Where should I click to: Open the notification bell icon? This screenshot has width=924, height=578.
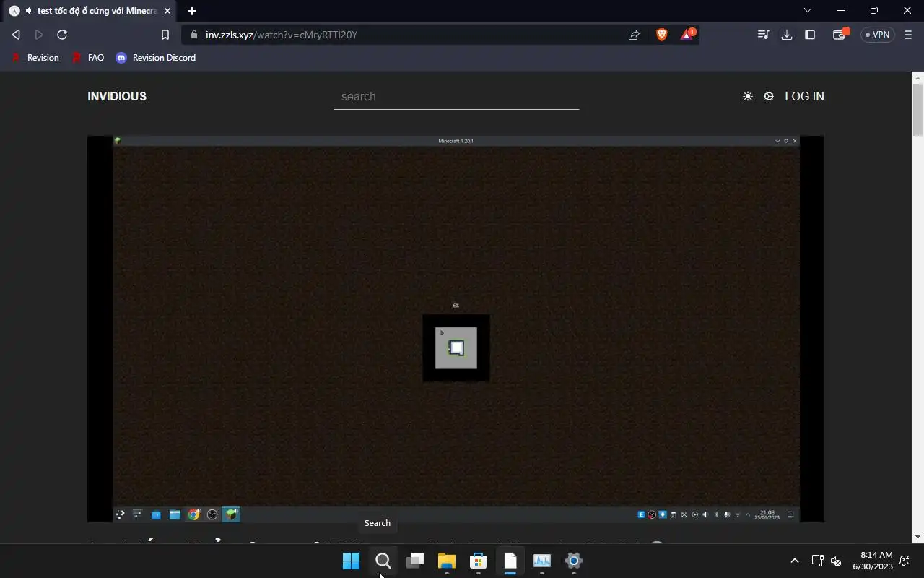tap(905, 561)
